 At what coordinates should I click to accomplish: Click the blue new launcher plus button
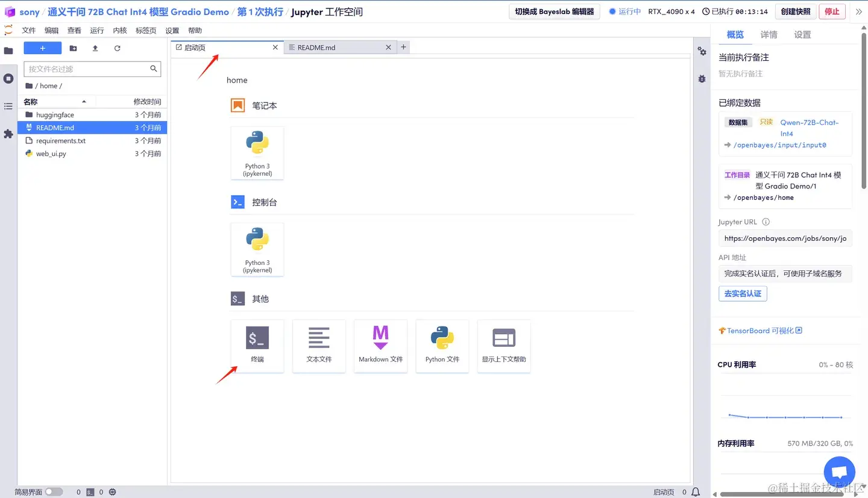click(43, 48)
